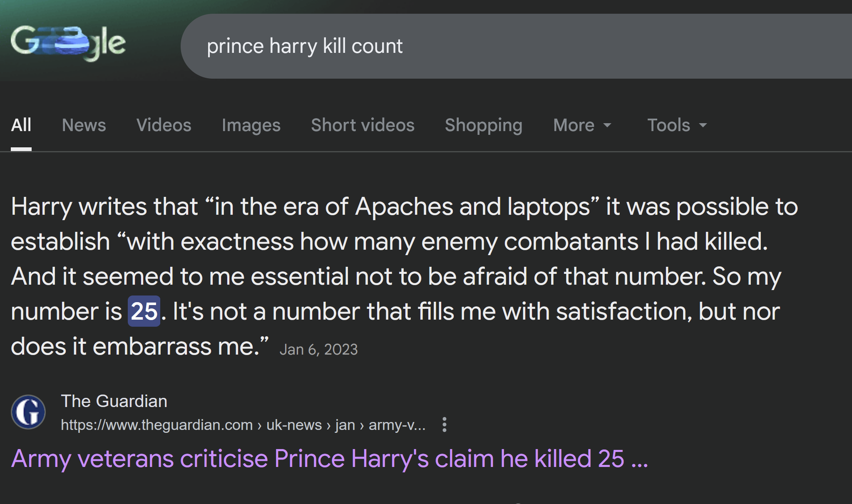852x504 pixels.
Task: Click the Google doodle logo
Action: tap(68, 43)
